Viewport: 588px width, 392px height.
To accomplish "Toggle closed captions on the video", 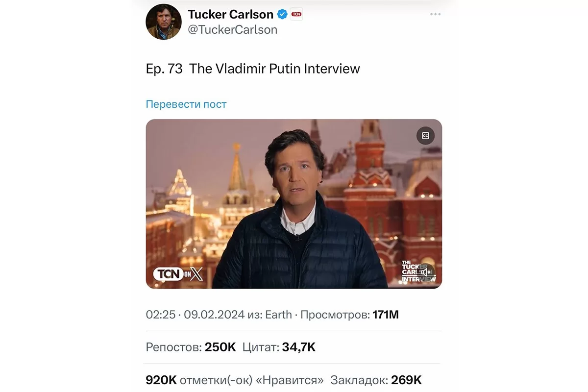I will point(425,136).
